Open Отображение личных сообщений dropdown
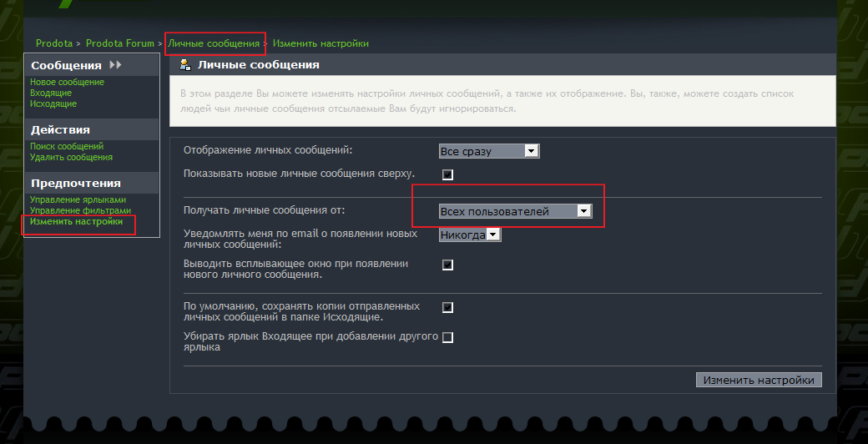The width and height of the screenshot is (868, 444). [x=489, y=151]
